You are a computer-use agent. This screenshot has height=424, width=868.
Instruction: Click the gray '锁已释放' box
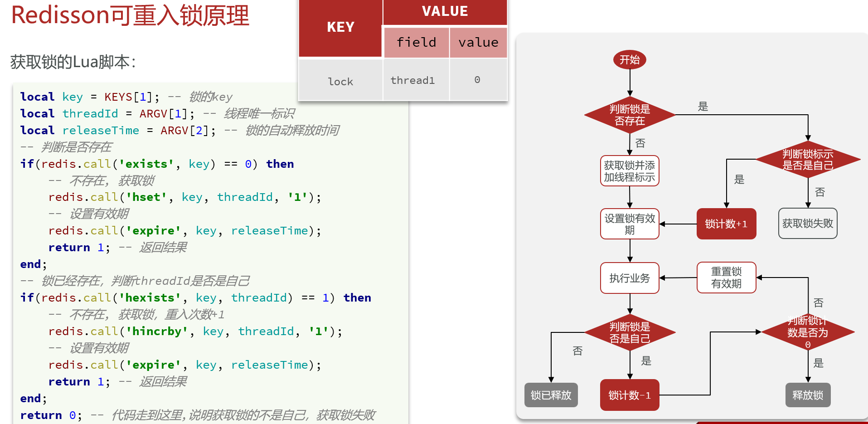coord(551,395)
